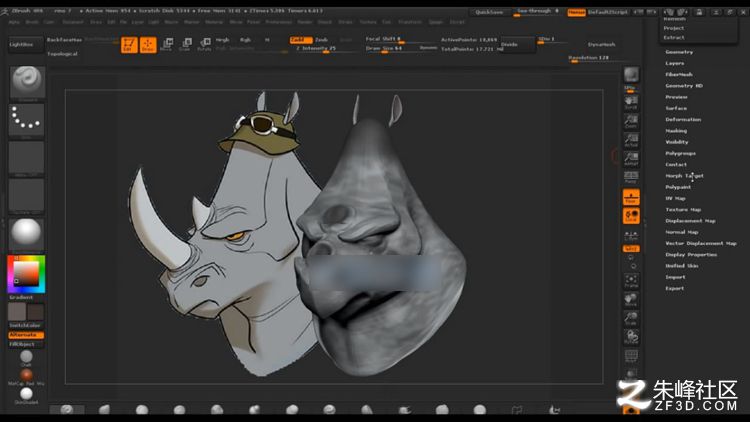Expand the Polypaint subpalette
Screen dimensions: 750x422
click(x=678, y=187)
